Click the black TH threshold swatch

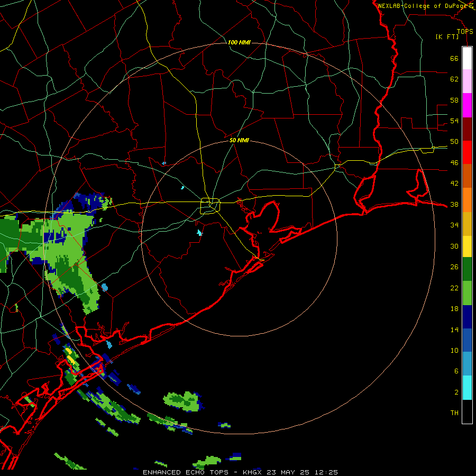(467, 411)
